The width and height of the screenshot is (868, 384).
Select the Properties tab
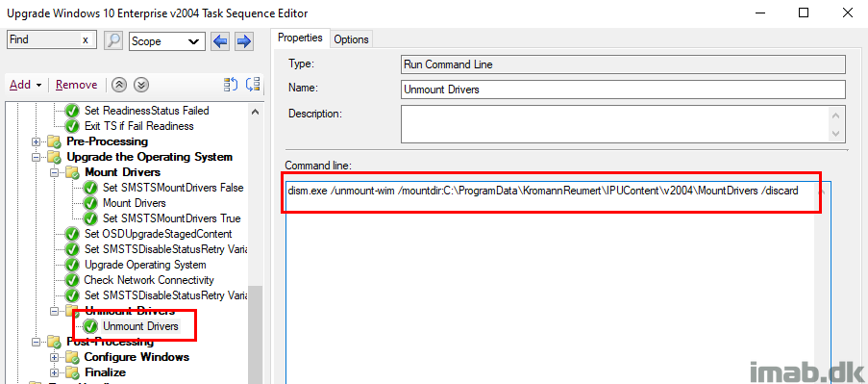[300, 38]
